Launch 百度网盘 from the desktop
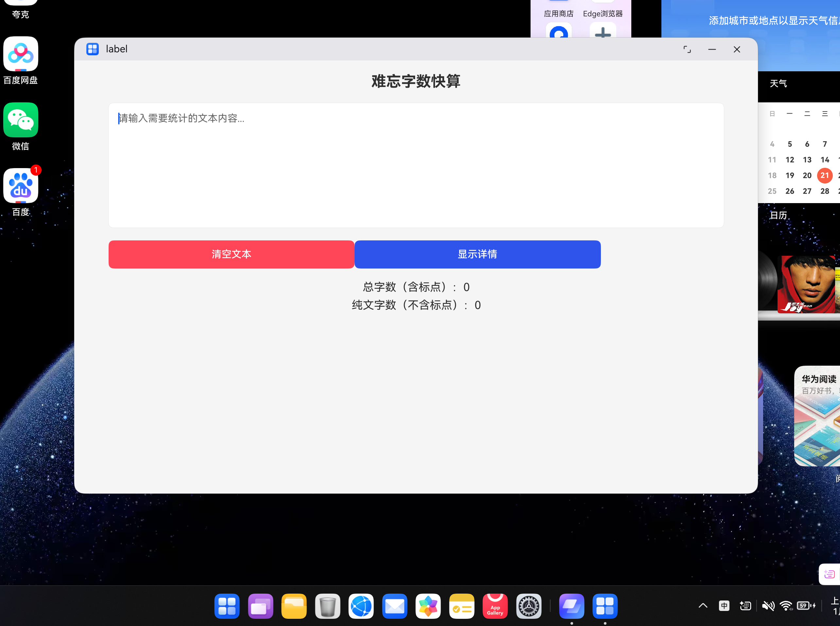 pos(21,53)
